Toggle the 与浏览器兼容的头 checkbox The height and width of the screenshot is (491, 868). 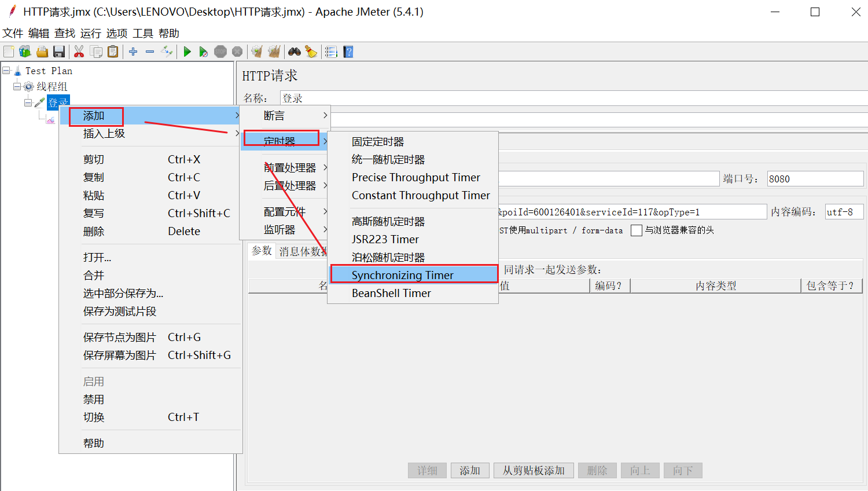[637, 230]
